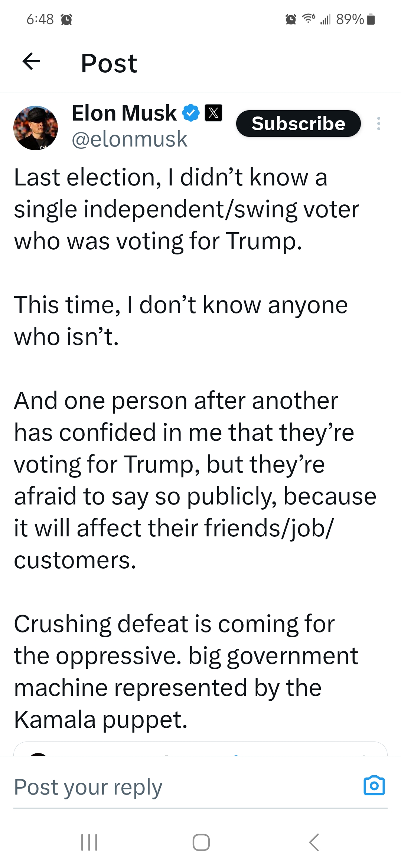Tap the Wi-Fi status bar icon
Screen dimensions: 401x868
309,18
